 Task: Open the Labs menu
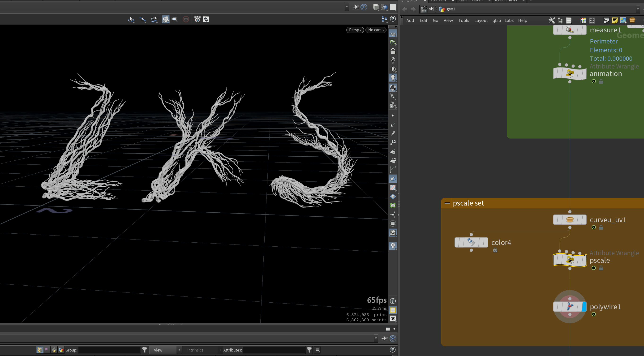coord(509,21)
